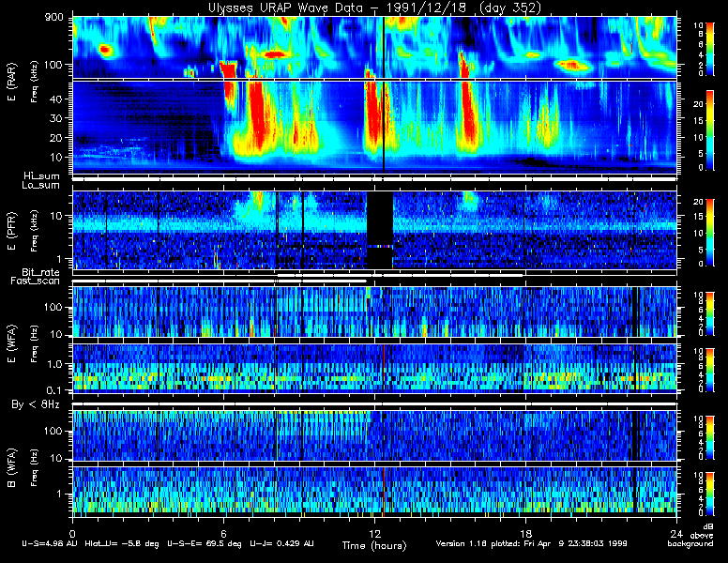Image resolution: width=728 pixels, height=563 pixels.
Task: Click the "Fast_scan" label
Action: point(36,281)
